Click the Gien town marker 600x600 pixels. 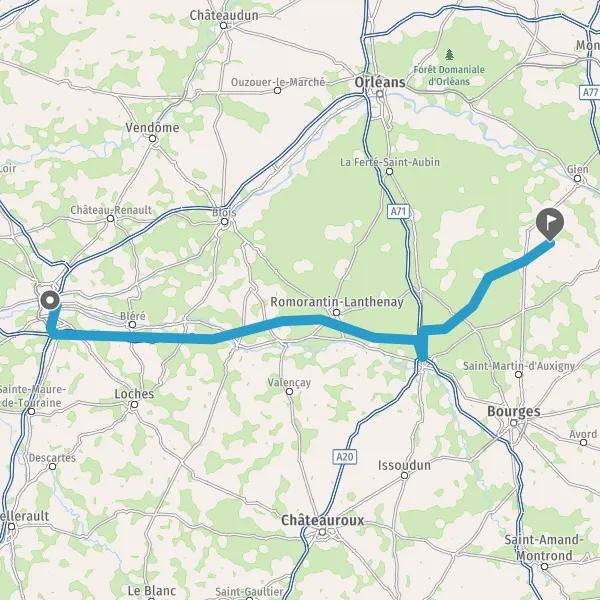578,178
